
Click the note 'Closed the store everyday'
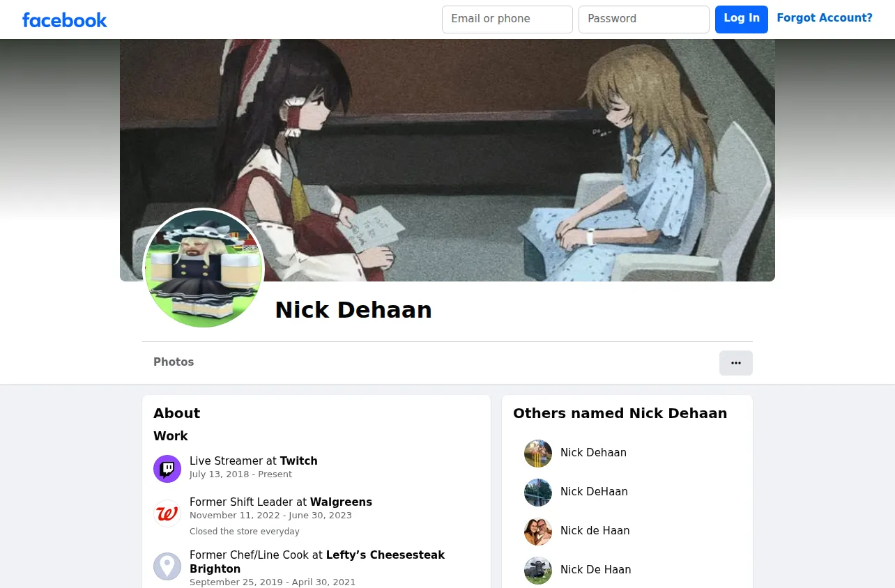[x=245, y=532]
